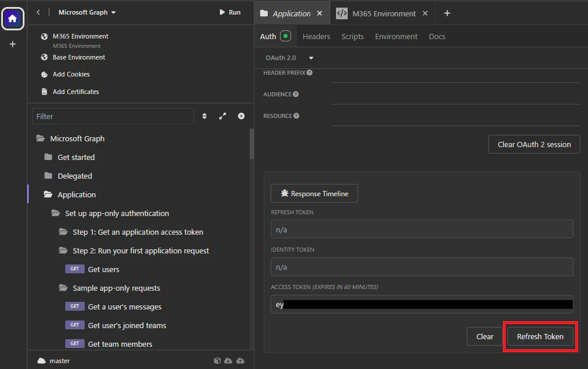Open Add Cookies
The image size is (588, 369).
tap(71, 74)
